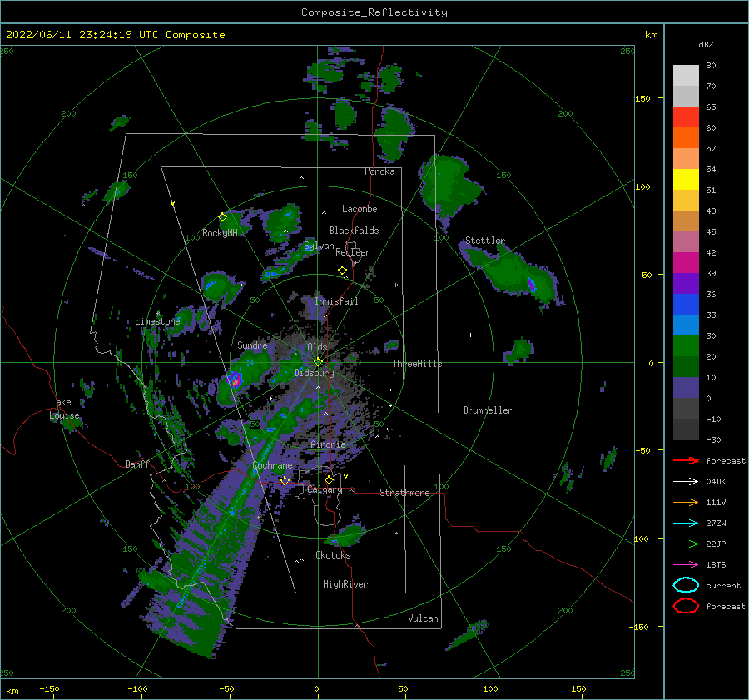
Task: Click the yellow diamond above Calgary label
Action: (x=329, y=479)
